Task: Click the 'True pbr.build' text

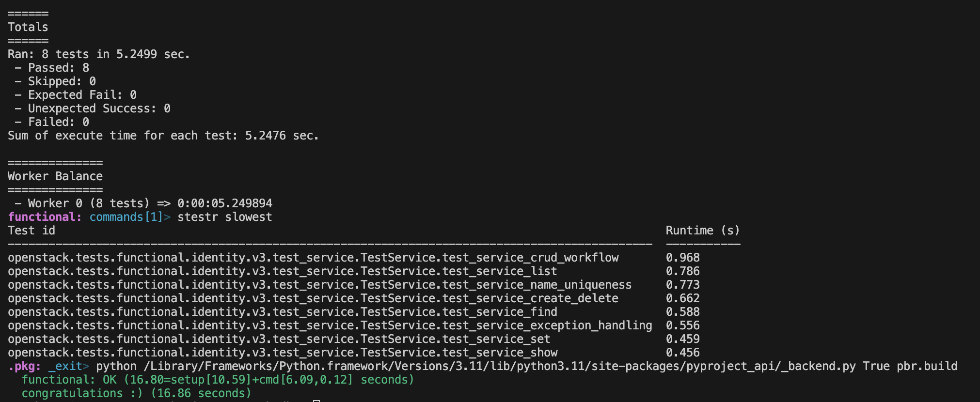Action: click(x=910, y=366)
